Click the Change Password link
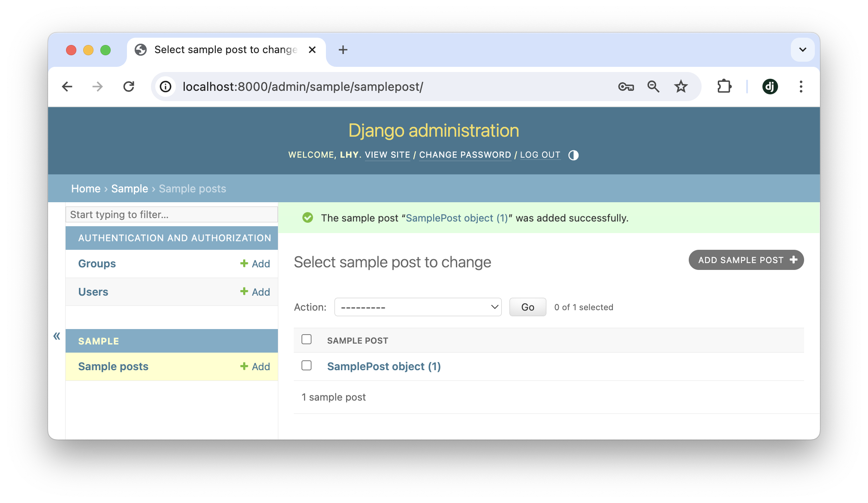This screenshot has width=868, height=503. coord(465,155)
